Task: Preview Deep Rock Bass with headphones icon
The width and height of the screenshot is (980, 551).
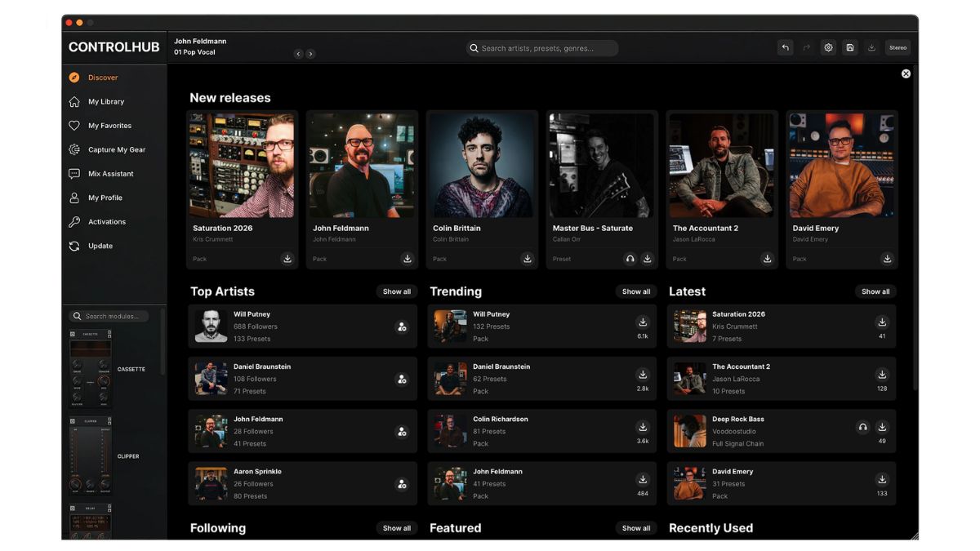Action: (x=862, y=427)
